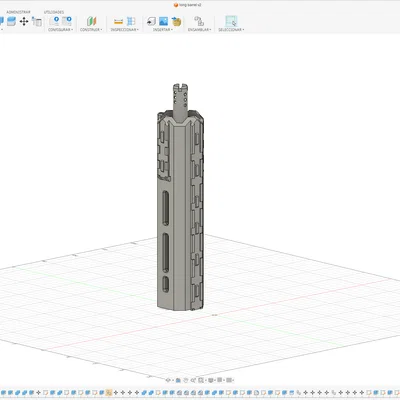Viewport: 400px width, 400px height.
Task: Click the Zoom Window icon in the navigation bar
Action: 201,380
